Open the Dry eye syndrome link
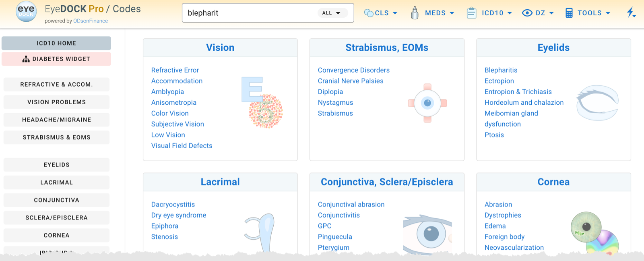Image resolution: width=644 pixels, height=261 pixels. (x=179, y=215)
